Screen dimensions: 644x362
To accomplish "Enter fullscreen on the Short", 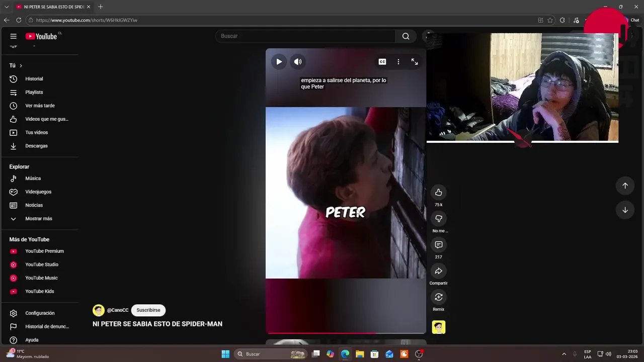I will click(415, 62).
